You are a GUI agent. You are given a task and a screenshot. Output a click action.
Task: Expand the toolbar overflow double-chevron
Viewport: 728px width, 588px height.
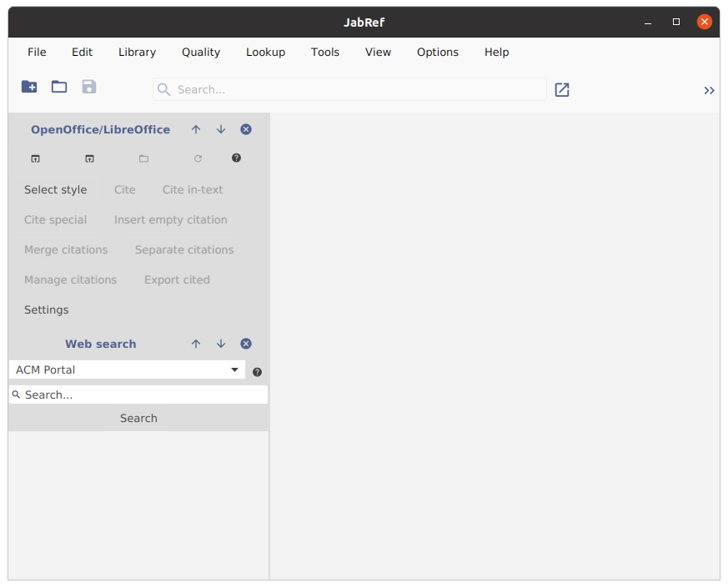(709, 91)
